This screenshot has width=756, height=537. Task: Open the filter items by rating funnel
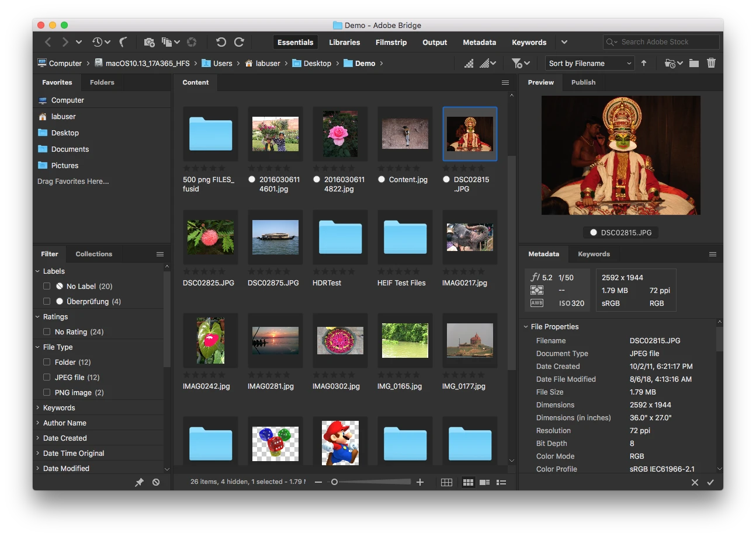[x=518, y=63]
